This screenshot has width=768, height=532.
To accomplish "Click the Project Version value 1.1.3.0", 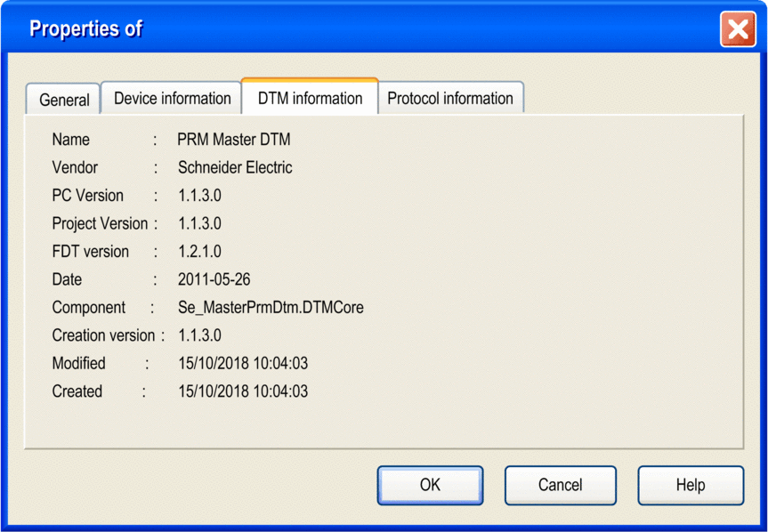I will 199,223.
